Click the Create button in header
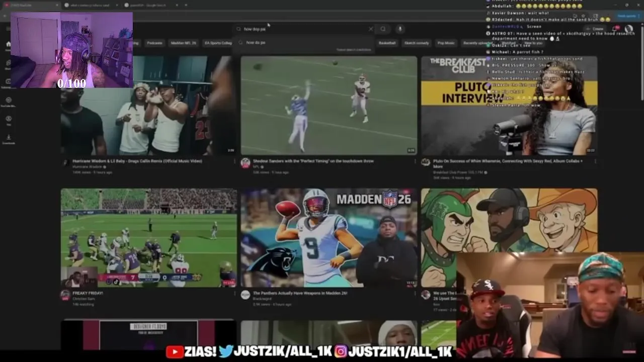Image resolution: width=644 pixels, height=362 pixels. pos(596,29)
